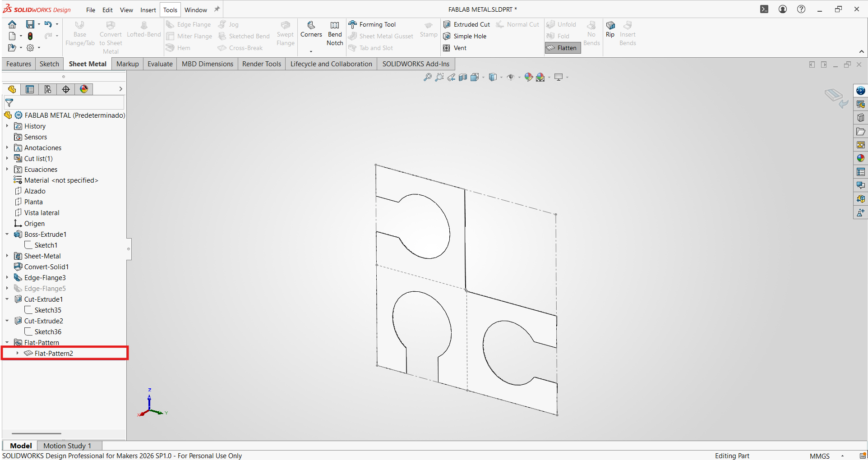
Task: Open the Tools menu
Action: click(170, 10)
